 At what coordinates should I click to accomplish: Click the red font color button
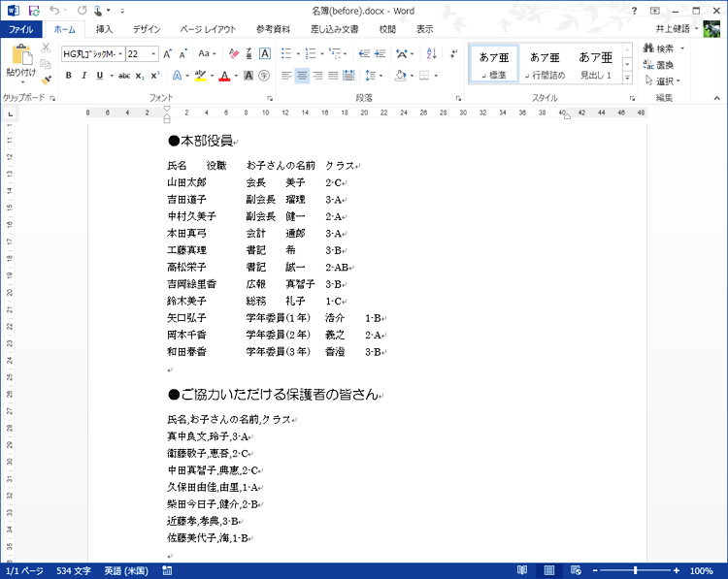[x=225, y=75]
